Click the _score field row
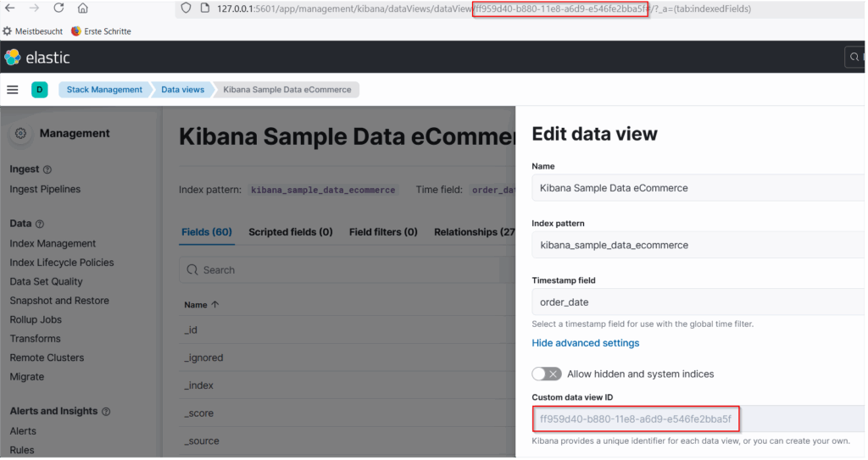 click(x=347, y=413)
